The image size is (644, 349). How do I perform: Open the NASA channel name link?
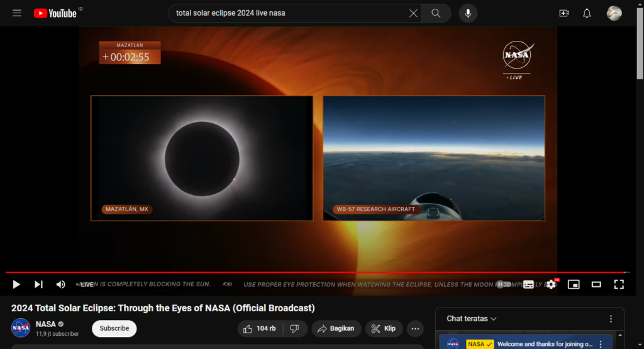click(45, 324)
